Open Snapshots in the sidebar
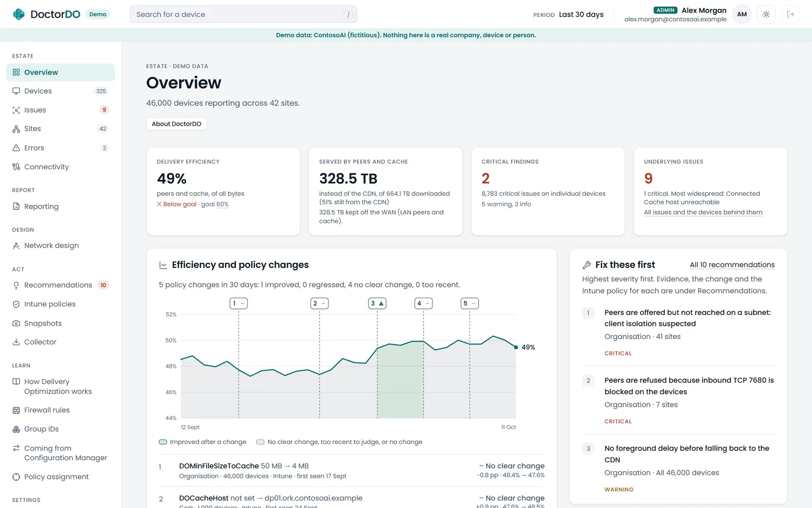Screen dimensions: 812x508 [x=60, y=323]
